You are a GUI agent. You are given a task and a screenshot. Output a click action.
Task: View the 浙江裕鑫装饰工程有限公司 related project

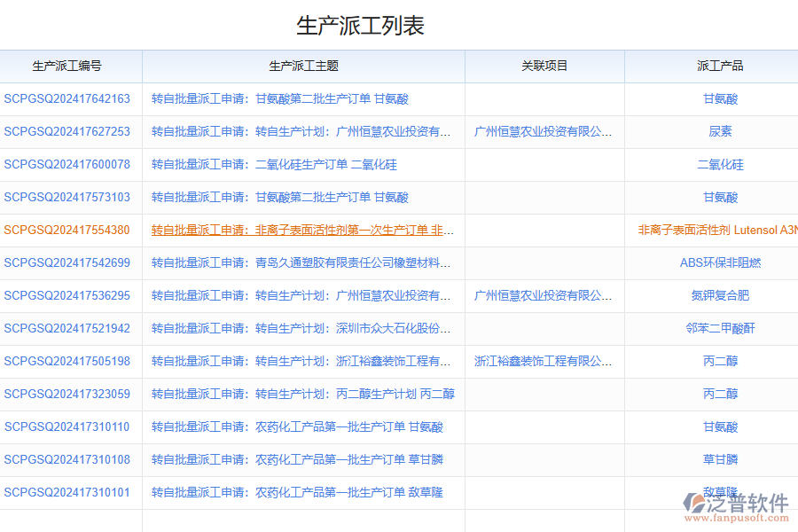pos(543,361)
